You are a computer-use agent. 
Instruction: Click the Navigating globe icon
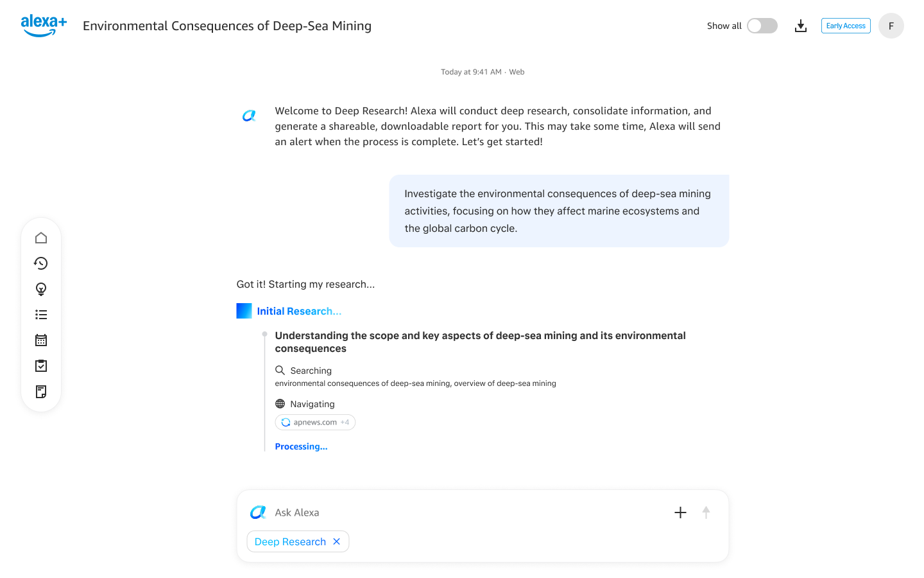280,404
